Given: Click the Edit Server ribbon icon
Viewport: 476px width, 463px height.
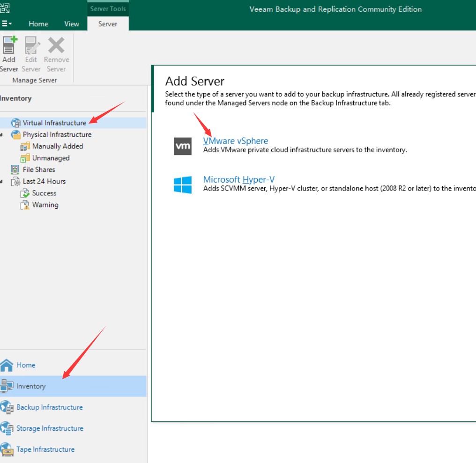Looking at the screenshot, I should pyautogui.click(x=31, y=45).
